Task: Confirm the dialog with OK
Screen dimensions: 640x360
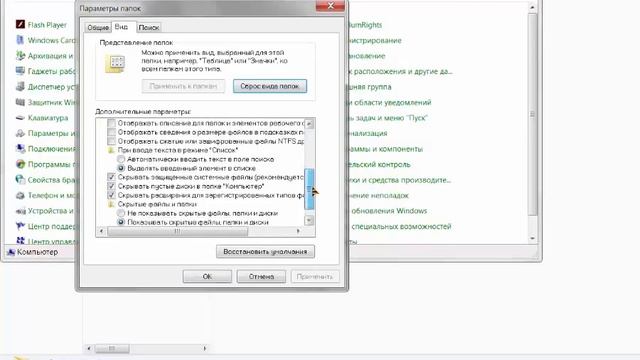Action: 207,276
